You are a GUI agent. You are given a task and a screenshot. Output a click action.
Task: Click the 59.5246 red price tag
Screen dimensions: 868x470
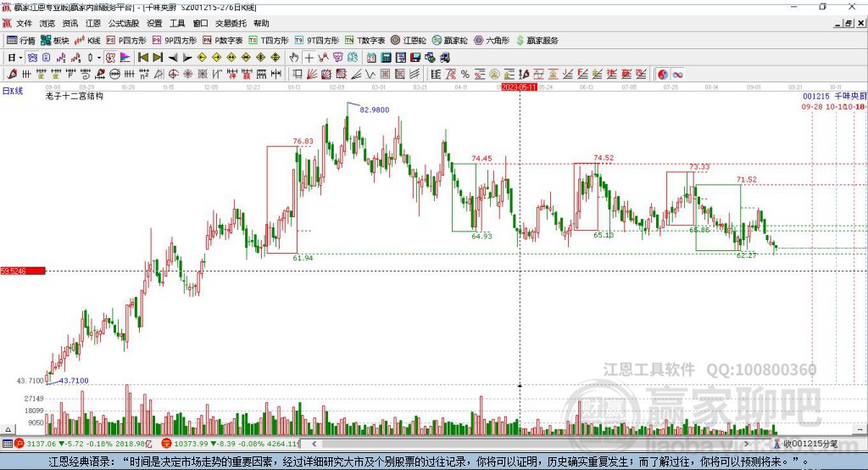(23, 271)
